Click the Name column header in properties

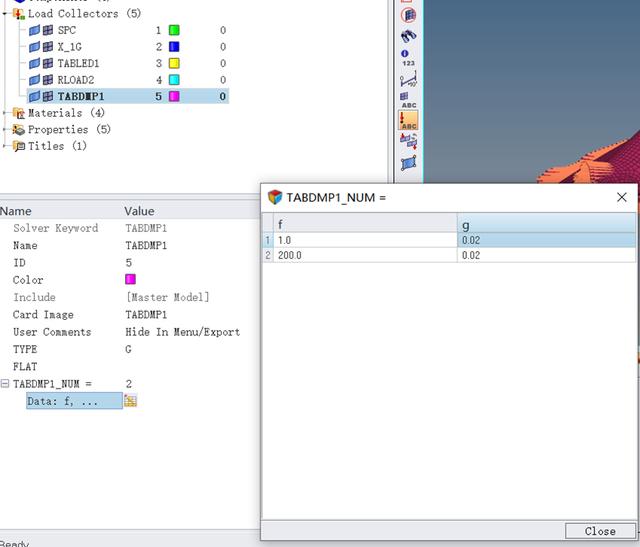(16, 211)
